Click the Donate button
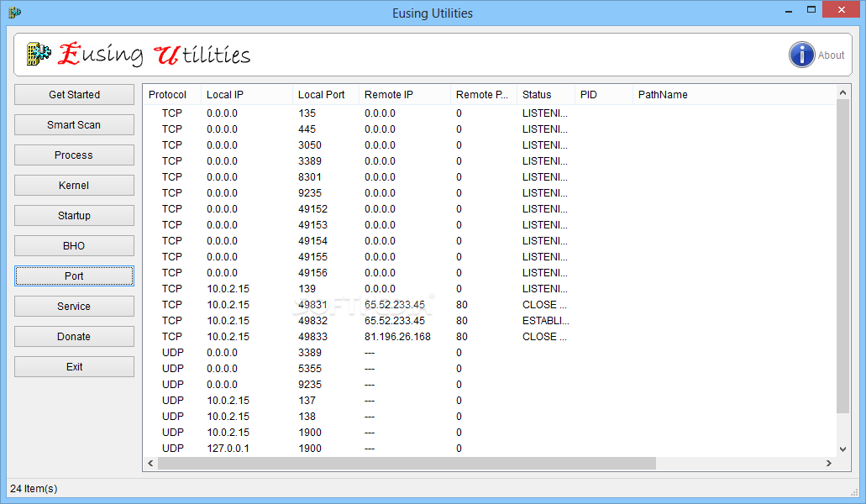This screenshot has height=504, width=866. pos(74,337)
